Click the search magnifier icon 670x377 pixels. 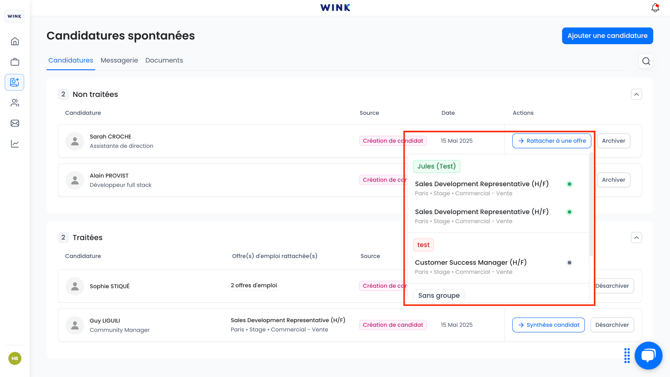(646, 61)
